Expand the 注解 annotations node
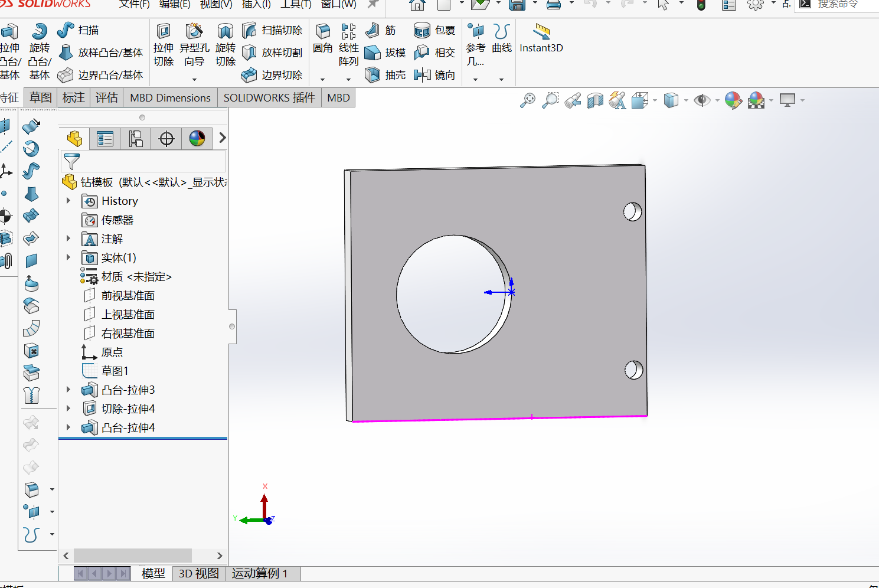Screen dimensions: 879x588 click(x=68, y=239)
